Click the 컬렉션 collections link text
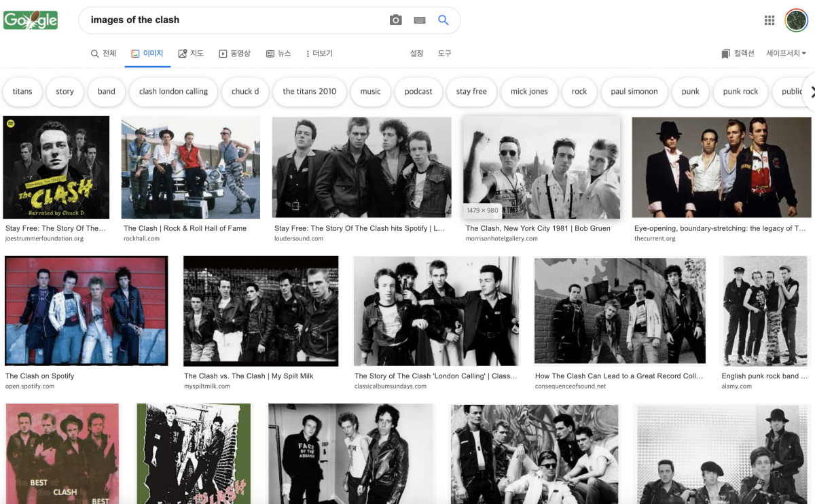This screenshot has width=815, height=504. point(744,54)
